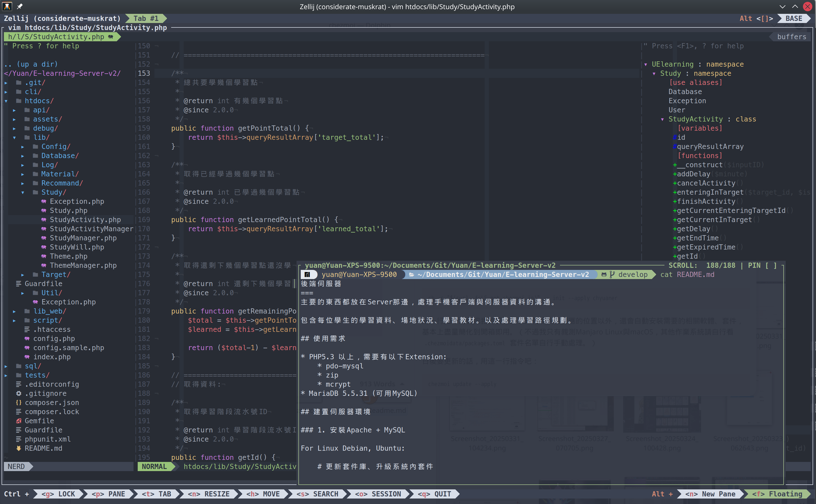
Task: Select Tab #1 in the Zellij tab bar
Action: (x=146, y=18)
